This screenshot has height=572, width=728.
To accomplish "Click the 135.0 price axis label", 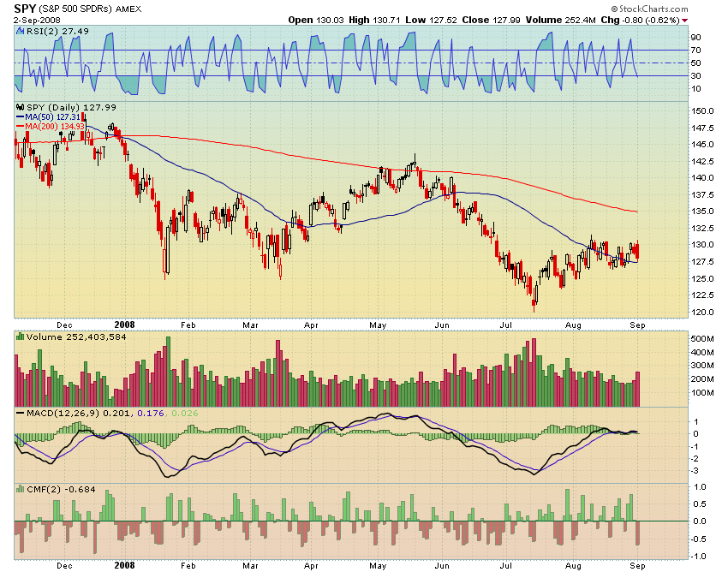I will pos(702,211).
